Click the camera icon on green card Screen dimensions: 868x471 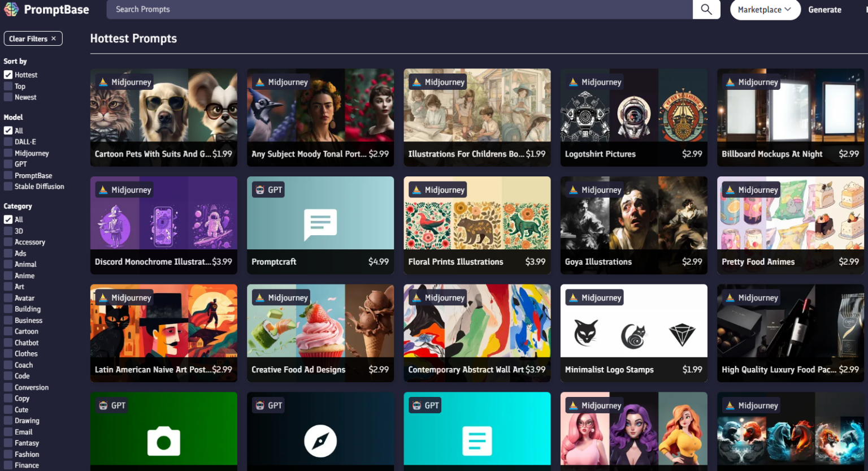(163, 442)
